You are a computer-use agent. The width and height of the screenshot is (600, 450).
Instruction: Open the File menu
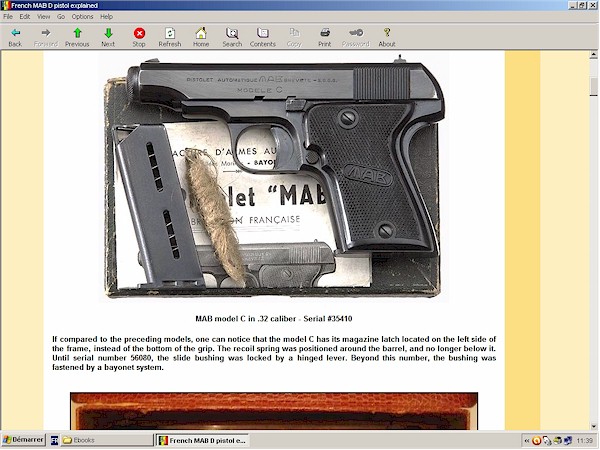(x=8, y=16)
